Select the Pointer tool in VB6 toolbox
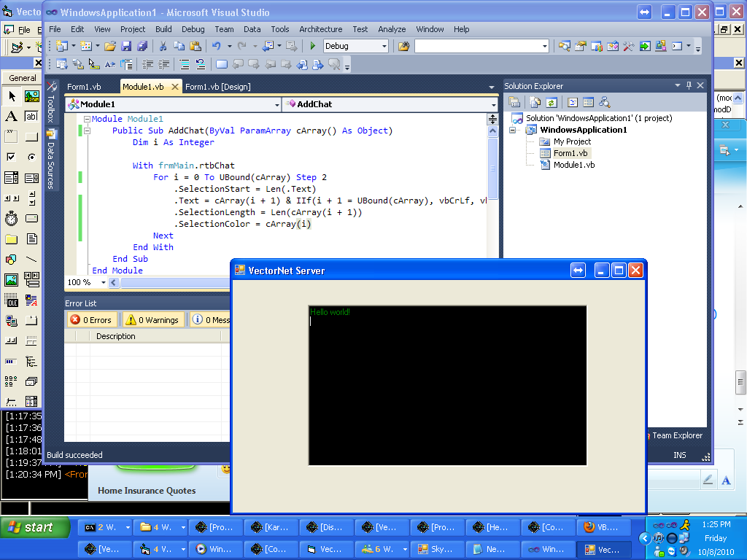The width and height of the screenshot is (747, 560). pyautogui.click(x=11, y=96)
